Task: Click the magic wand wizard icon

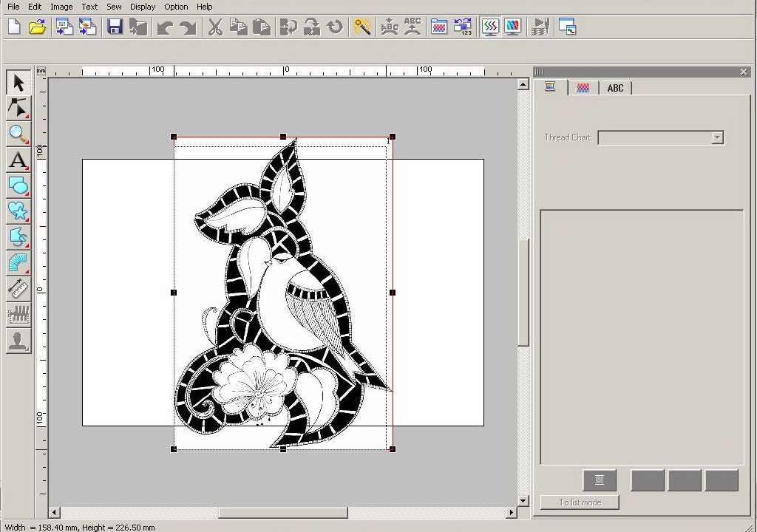Action: pyautogui.click(x=361, y=27)
